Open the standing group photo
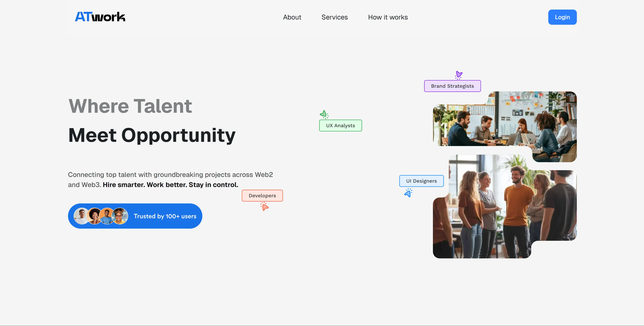Screen dimensions: 644x326 (x=505, y=206)
